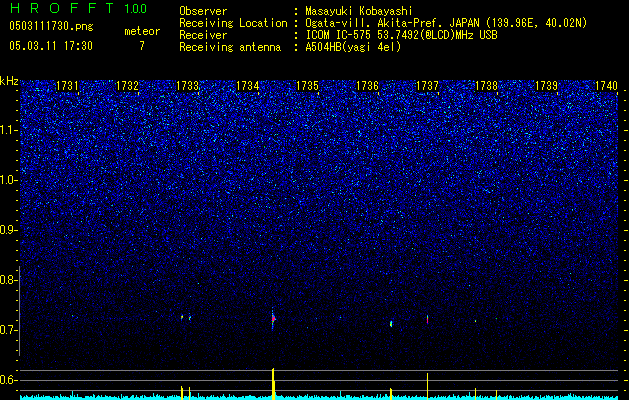Click the 1.0 kHz axis label
Viewport: 629px width, 400px height.
coord(8,180)
